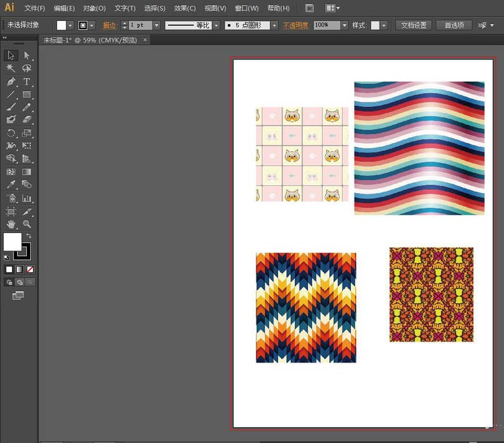Choose the Eyedropper tool
Image resolution: width=504 pixels, height=443 pixels.
(11, 185)
